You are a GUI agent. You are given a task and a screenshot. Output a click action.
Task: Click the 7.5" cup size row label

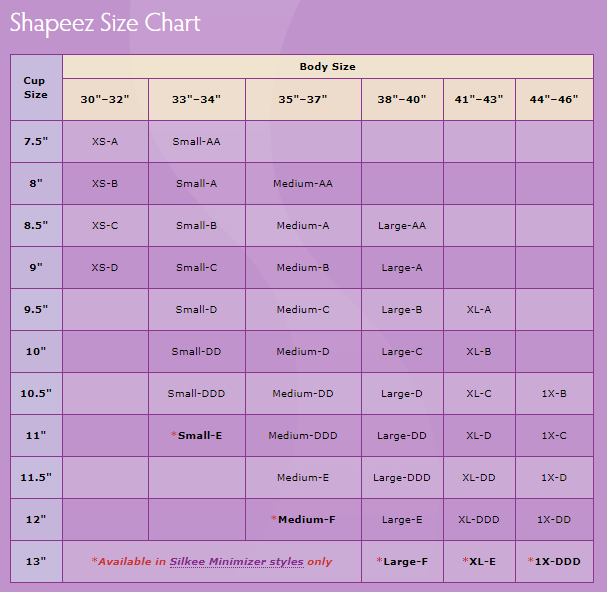point(35,142)
